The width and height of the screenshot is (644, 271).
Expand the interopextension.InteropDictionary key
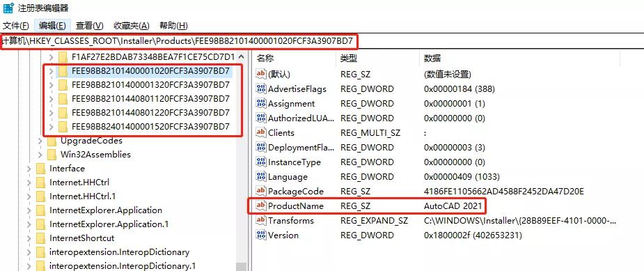tap(29, 252)
